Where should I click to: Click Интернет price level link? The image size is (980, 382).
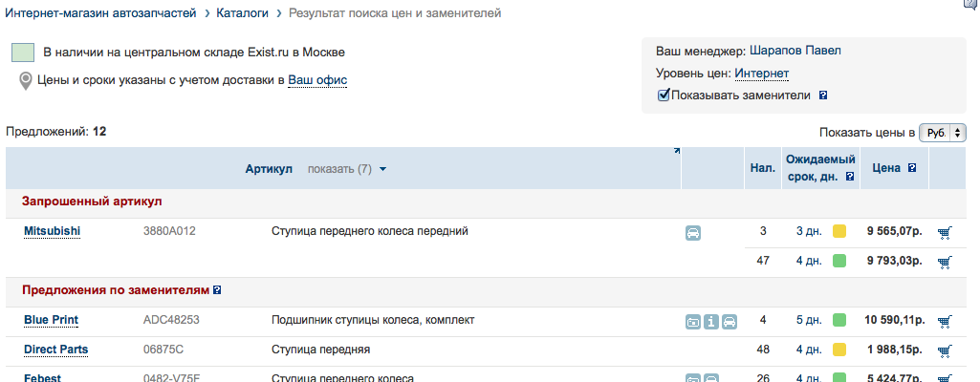[762, 74]
